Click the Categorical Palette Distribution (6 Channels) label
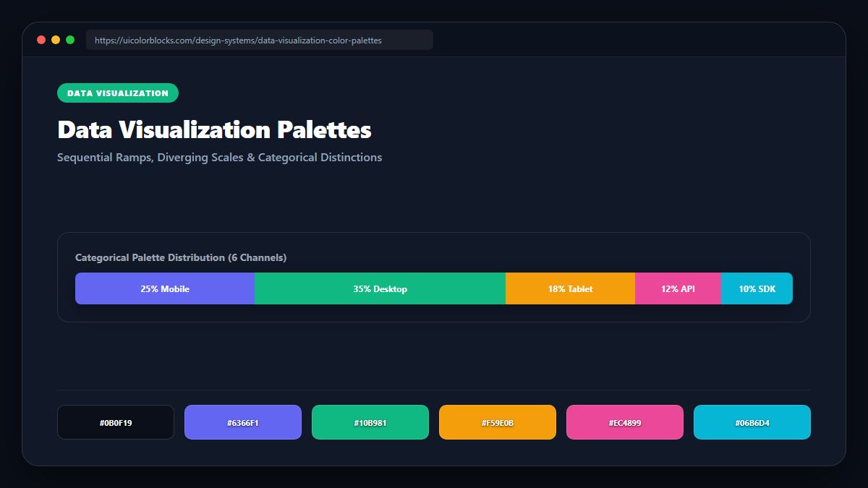The height and width of the screenshot is (488, 868). [181, 257]
